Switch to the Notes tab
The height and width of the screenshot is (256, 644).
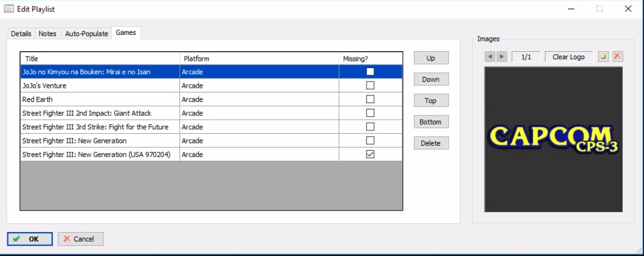tap(47, 34)
